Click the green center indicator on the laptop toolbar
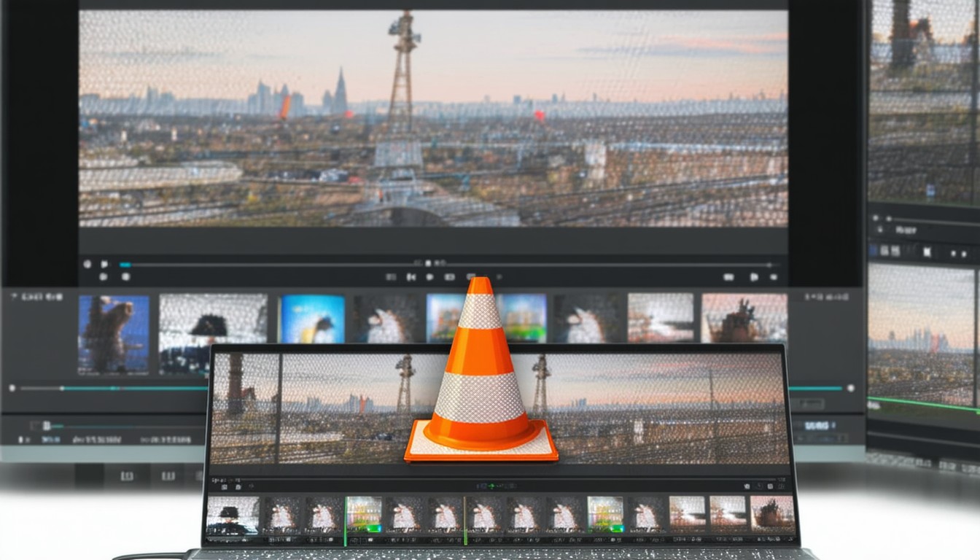The image size is (980, 560). coord(491,486)
